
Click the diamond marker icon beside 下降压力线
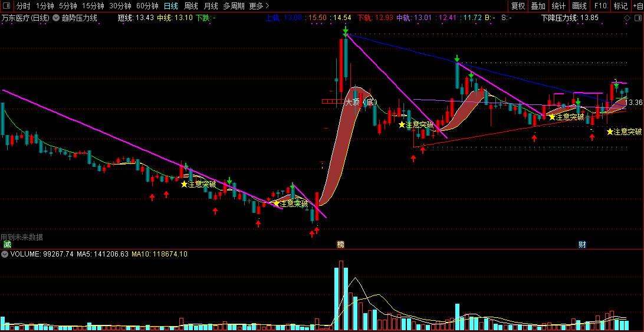(627, 18)
